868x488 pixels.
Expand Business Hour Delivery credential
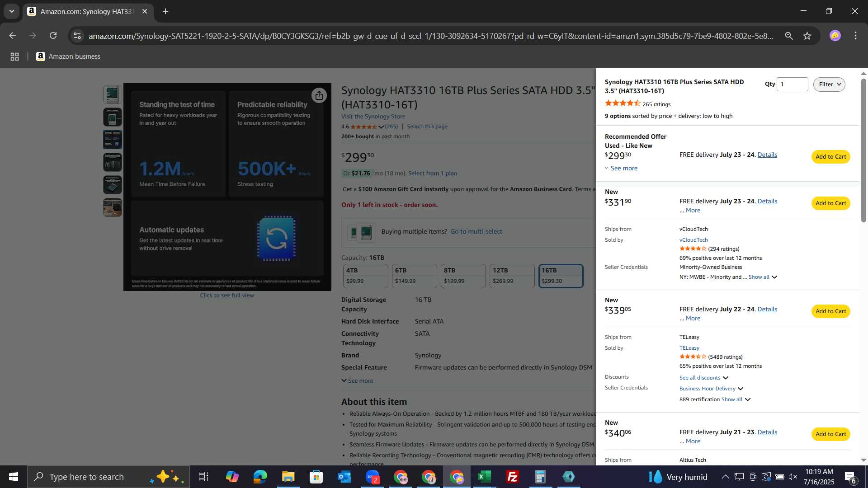click(711, 389)
